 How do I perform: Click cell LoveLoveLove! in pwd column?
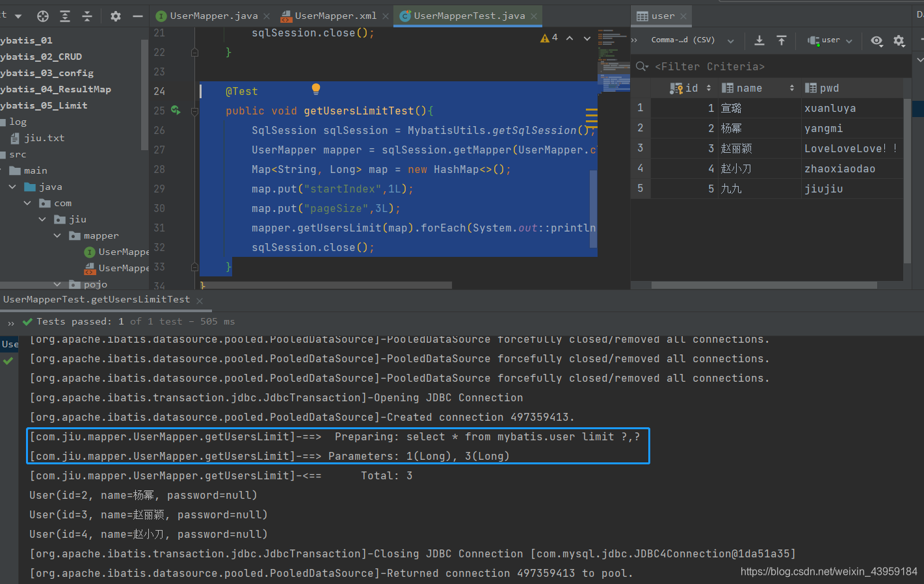tap(852, 148)
